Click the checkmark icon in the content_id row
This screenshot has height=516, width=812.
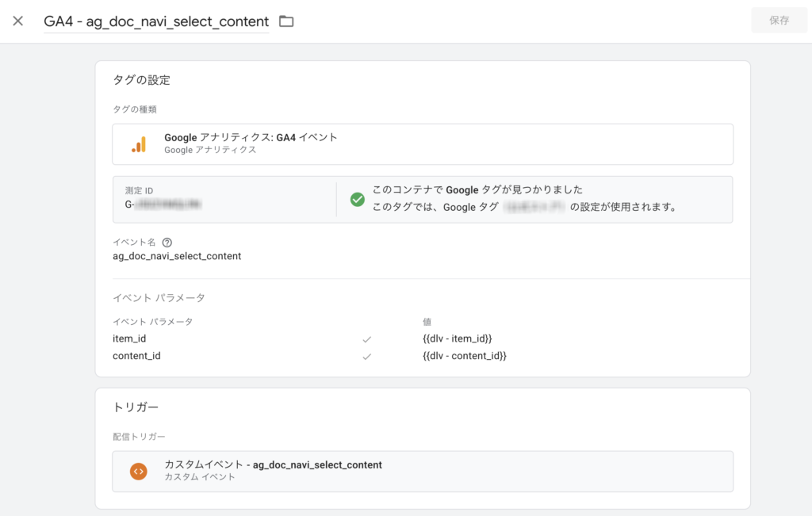pos(366,357)
